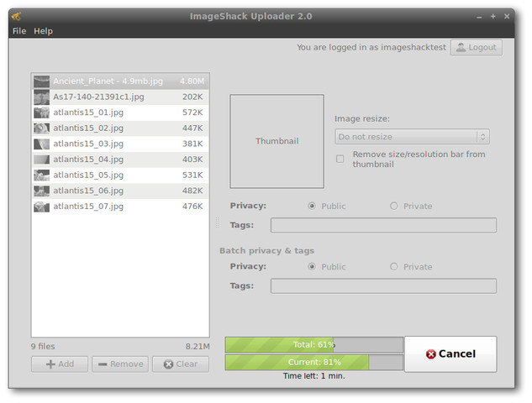Select Private radio in image Privacy row

coord(394,206)
